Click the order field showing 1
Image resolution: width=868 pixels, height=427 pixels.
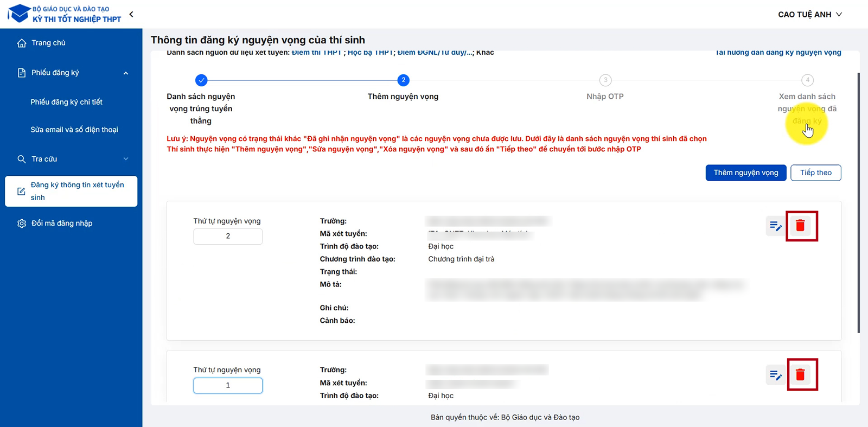point(228,385)
